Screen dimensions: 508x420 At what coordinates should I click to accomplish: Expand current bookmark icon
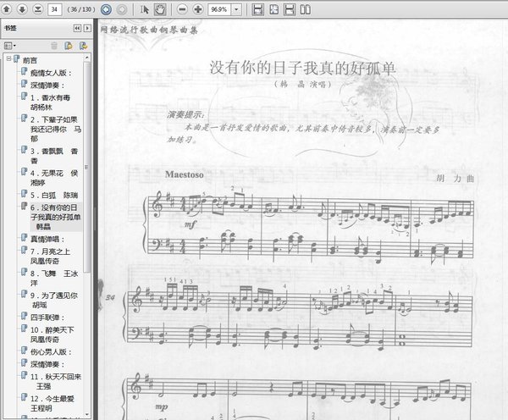[83, 46]
